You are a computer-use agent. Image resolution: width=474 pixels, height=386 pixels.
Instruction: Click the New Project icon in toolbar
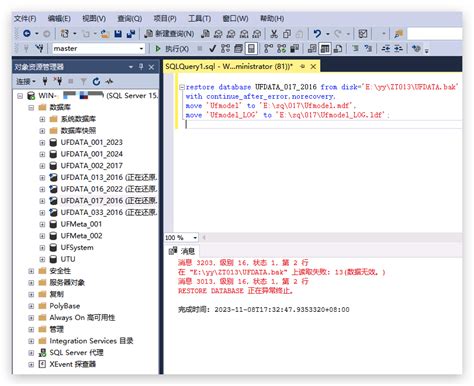(x=64, y=33)
